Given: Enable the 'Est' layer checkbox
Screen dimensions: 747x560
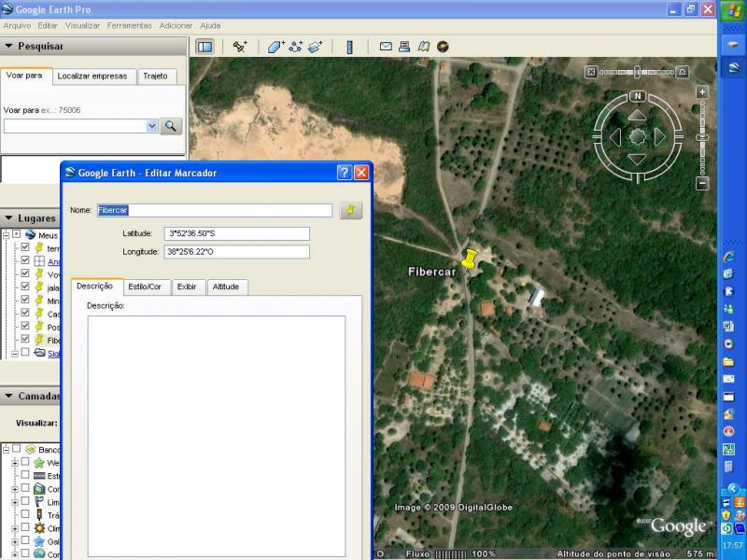Looking at the screenshot, I should click(25, 475).
